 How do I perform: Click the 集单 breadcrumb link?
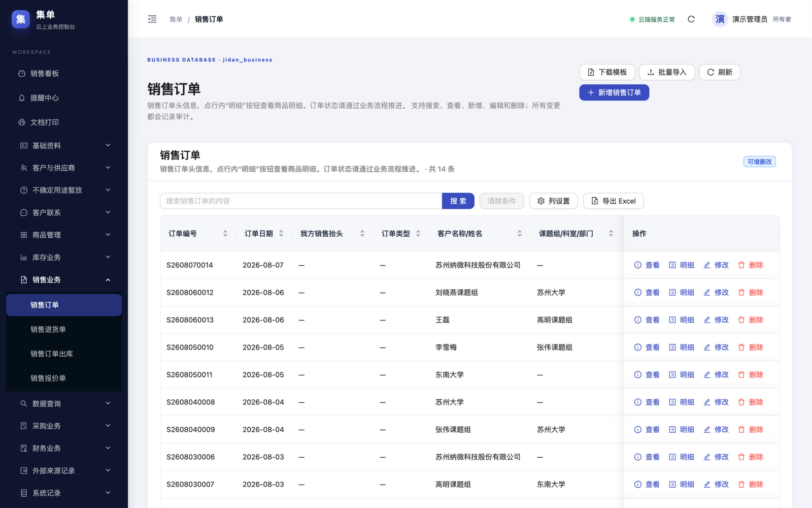pos(176,19)
